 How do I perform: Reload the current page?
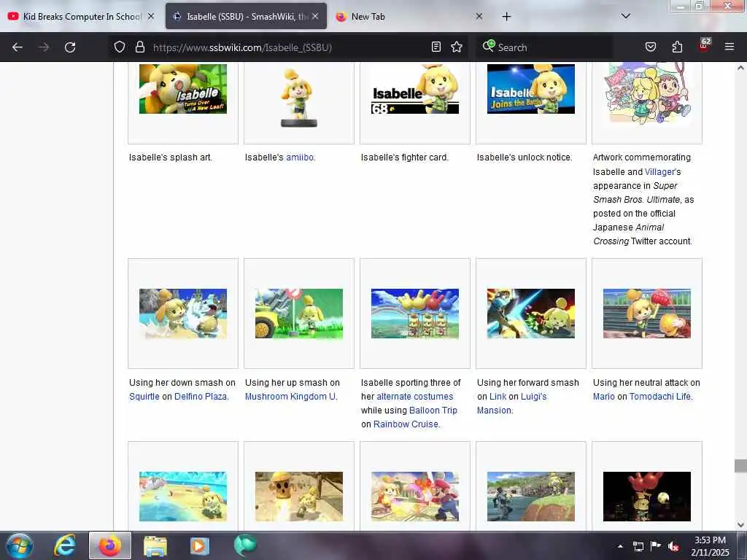click(x=70, y=47)
